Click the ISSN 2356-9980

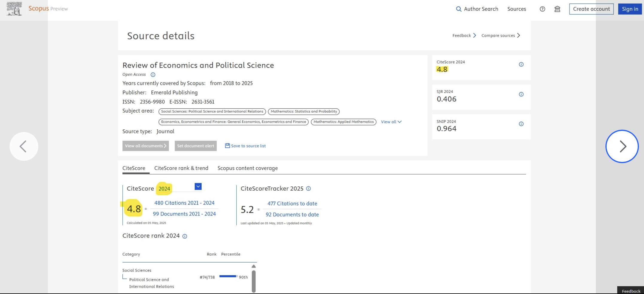pyautogui.click(x=152, y=102)
